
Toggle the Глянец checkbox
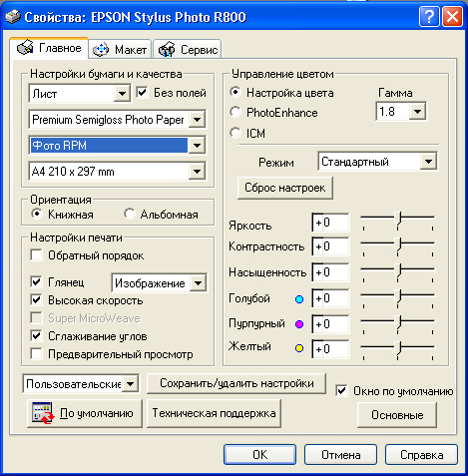coord(36,281)
